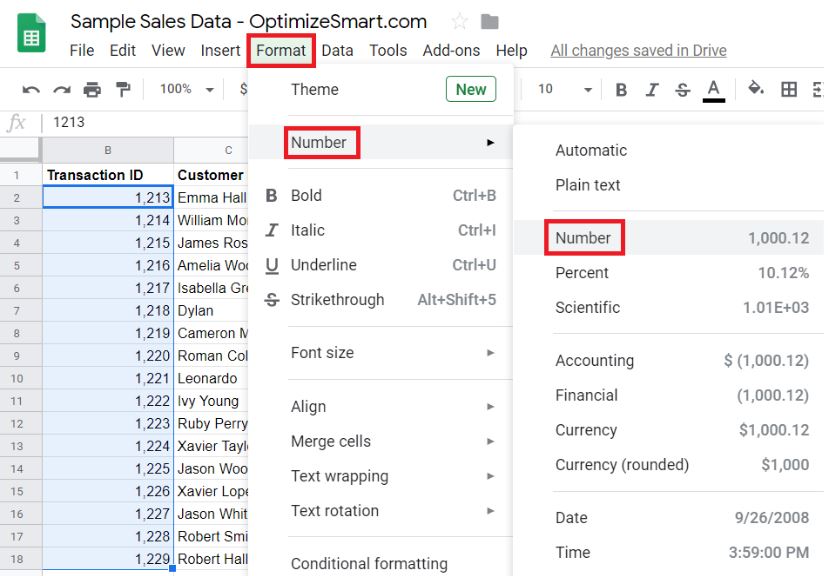Select column B header
828x576 pixels.
tap(108, 150)
